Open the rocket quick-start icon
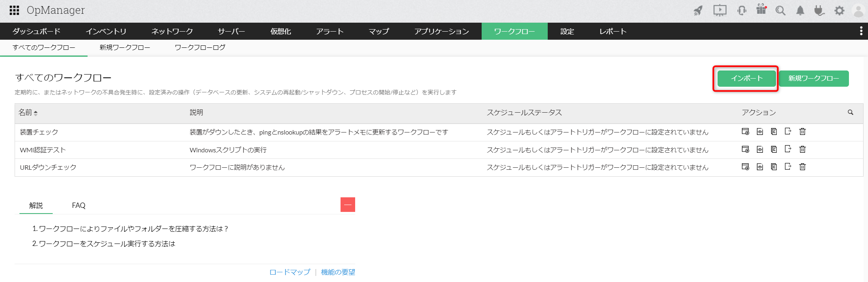The image size is (868, 282). tap(698, 11)
